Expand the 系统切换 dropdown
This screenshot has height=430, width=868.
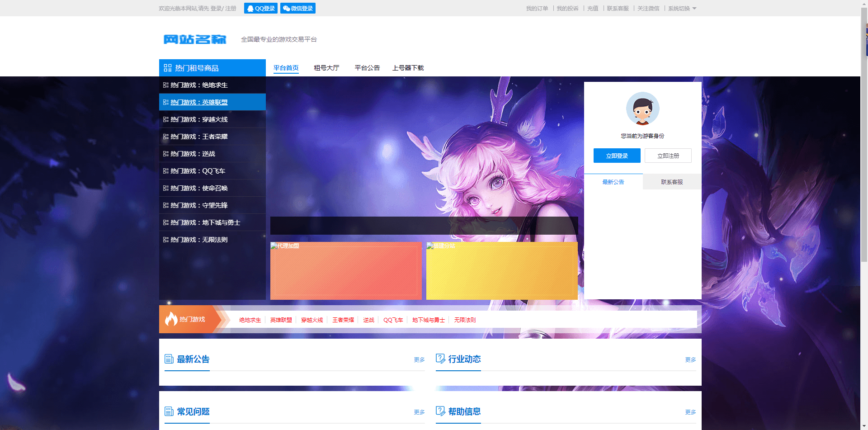click(682, 9)
